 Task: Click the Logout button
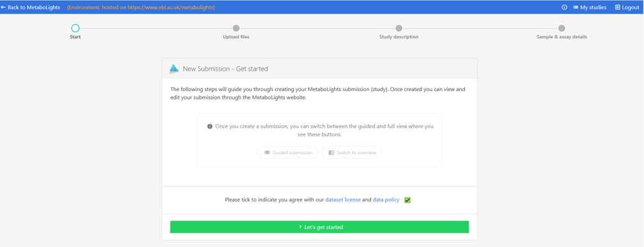click(x=627, y=8)
